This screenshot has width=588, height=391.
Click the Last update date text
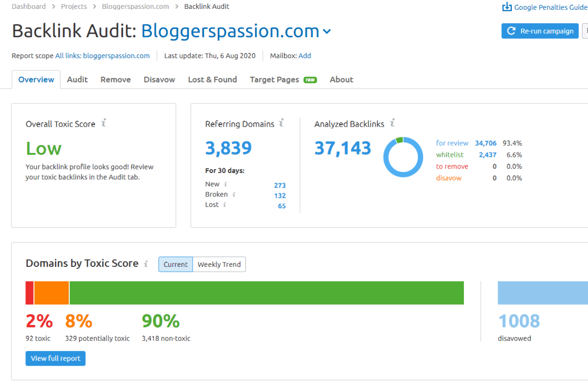coord(210,56)
